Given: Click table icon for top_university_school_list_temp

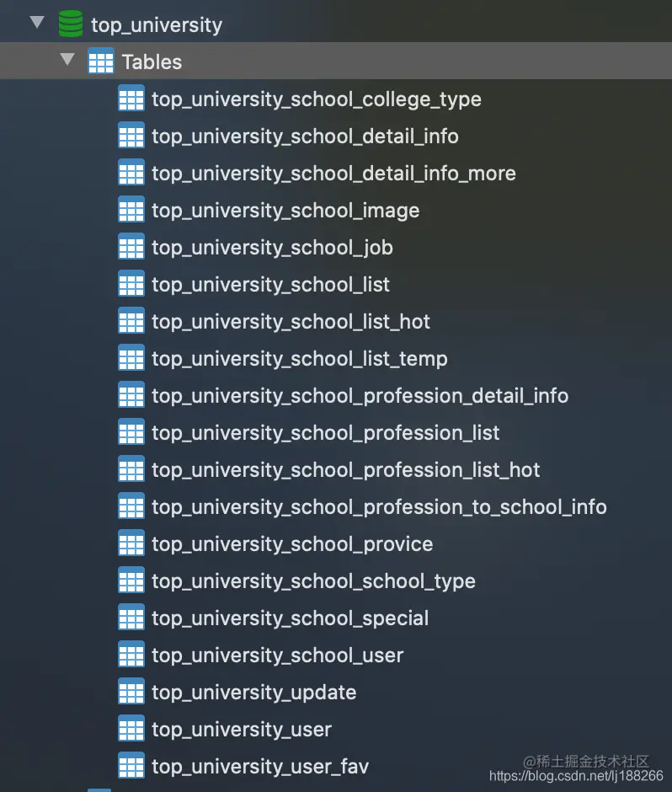Looking at the screenshot, I should [131, 358].
